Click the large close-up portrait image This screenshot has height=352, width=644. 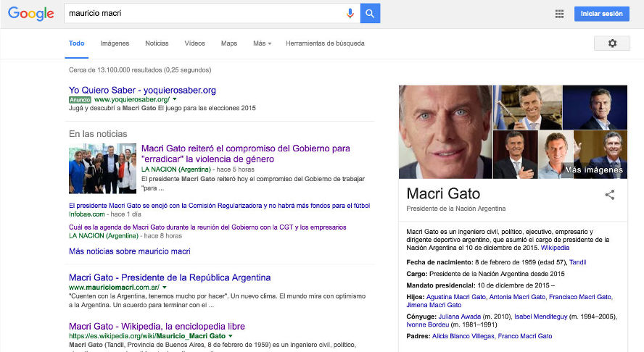(445, 132)
